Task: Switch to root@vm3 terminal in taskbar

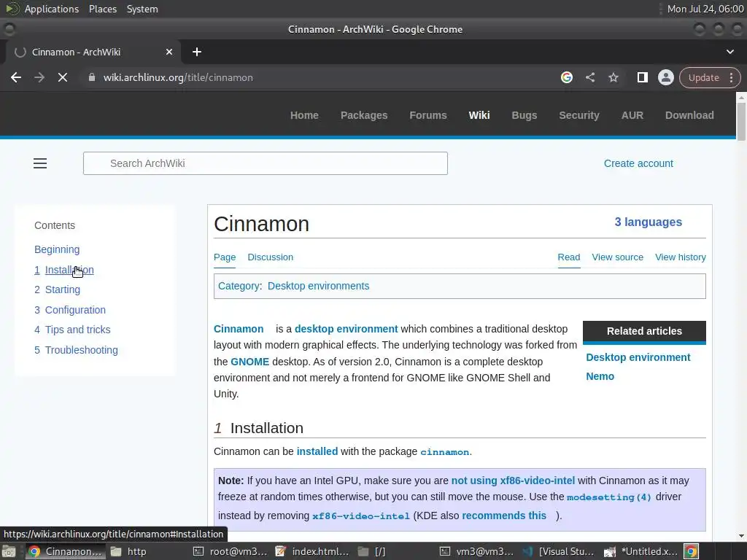Action: [x=230, y=551]
